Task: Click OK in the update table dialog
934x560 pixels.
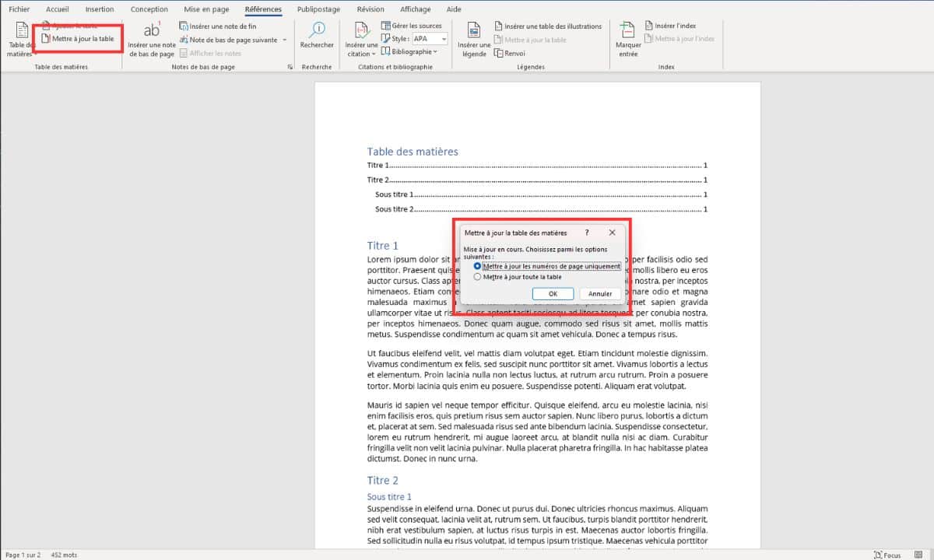Action: point(553,294)
